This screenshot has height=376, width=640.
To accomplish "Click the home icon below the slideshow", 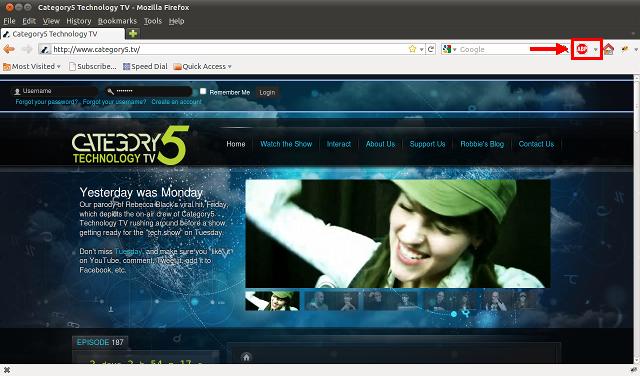I will [246, 357].
